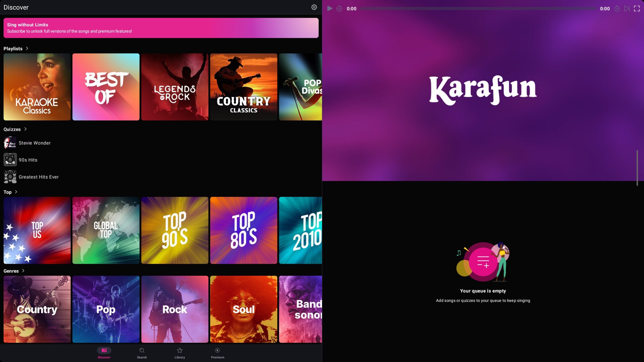Click rewind 10 seconds icon

[339, 9]
